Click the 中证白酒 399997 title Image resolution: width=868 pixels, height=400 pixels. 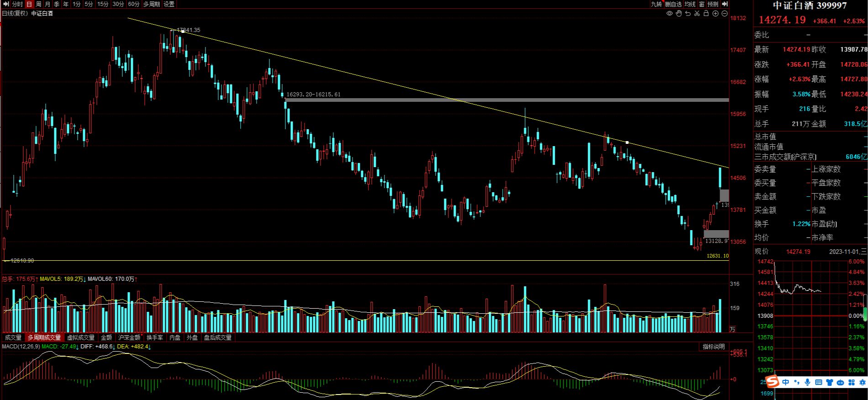point(810,5)
